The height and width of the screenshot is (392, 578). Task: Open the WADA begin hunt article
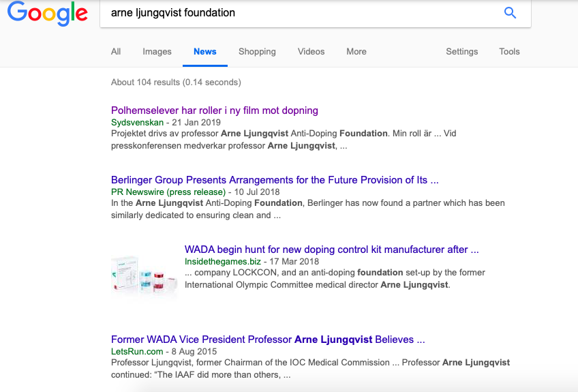coord(331,250)
